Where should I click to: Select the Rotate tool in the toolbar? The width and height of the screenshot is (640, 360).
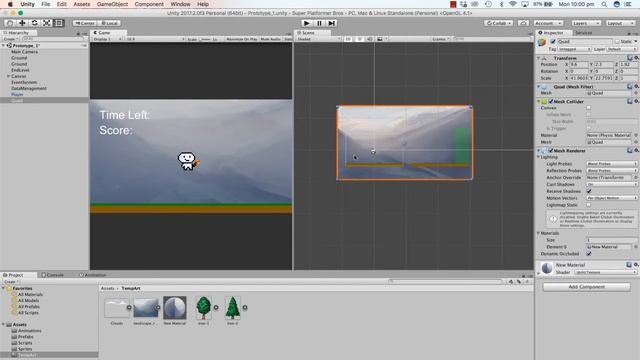coord(35,23)
